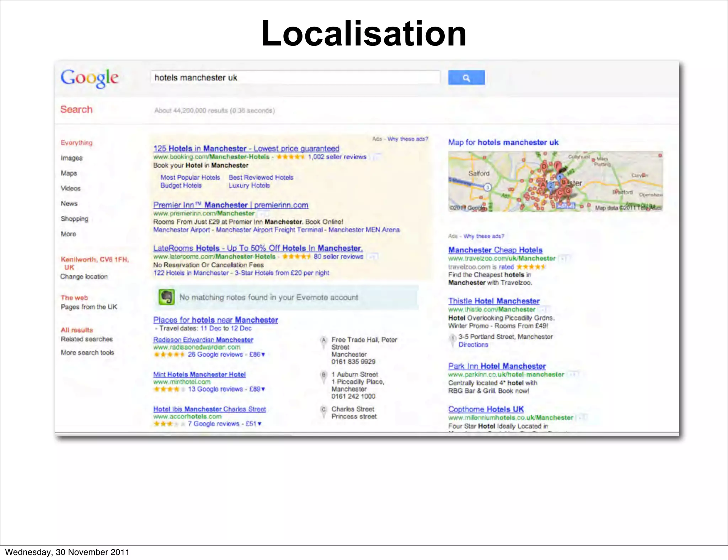The width and height of the screenshot is (728, 560).
Task: Click the +1 button next to laterooms.com ad
Action: point(373,257)
